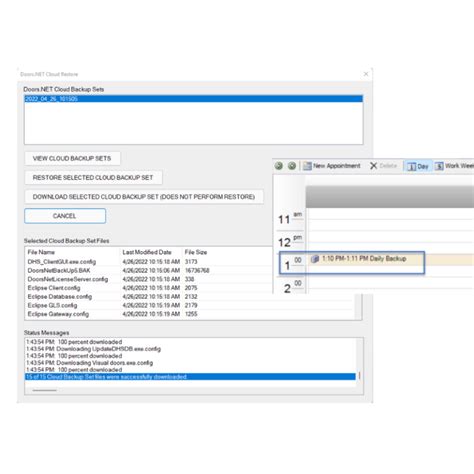Select the successfully downloaded status message

point(190,377)
